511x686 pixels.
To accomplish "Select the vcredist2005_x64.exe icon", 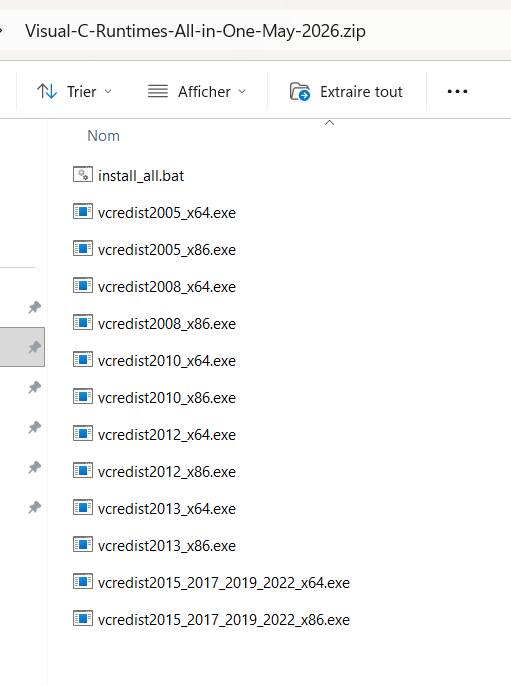I will pos(83,212).
